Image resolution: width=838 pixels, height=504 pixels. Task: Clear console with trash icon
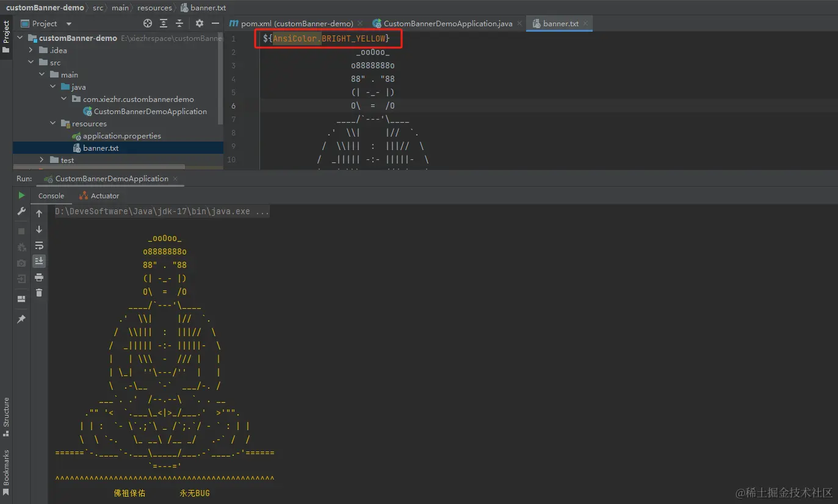[39, 293]
